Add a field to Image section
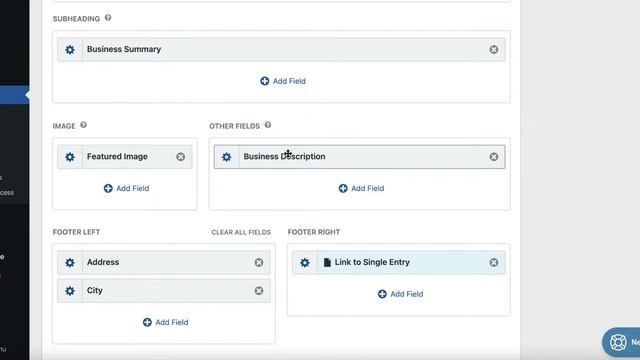This screenshot has width=640, height=360. pos(127,188)
